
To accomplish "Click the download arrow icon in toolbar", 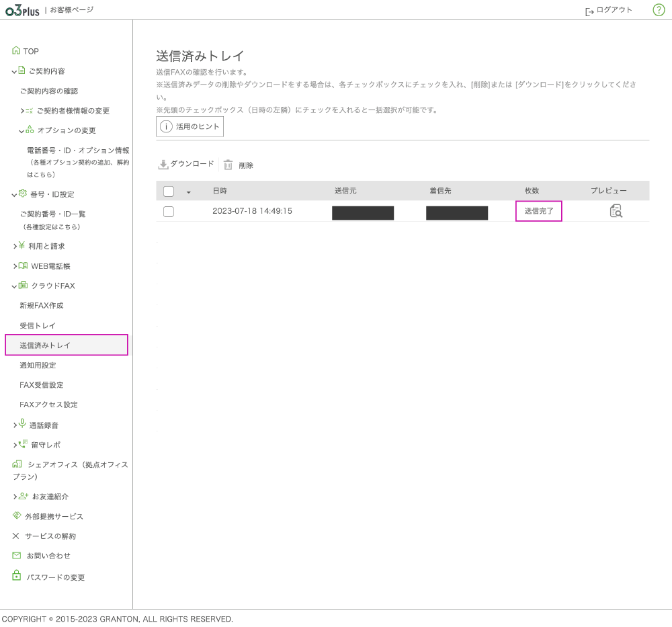I will (x=163, y=165).
